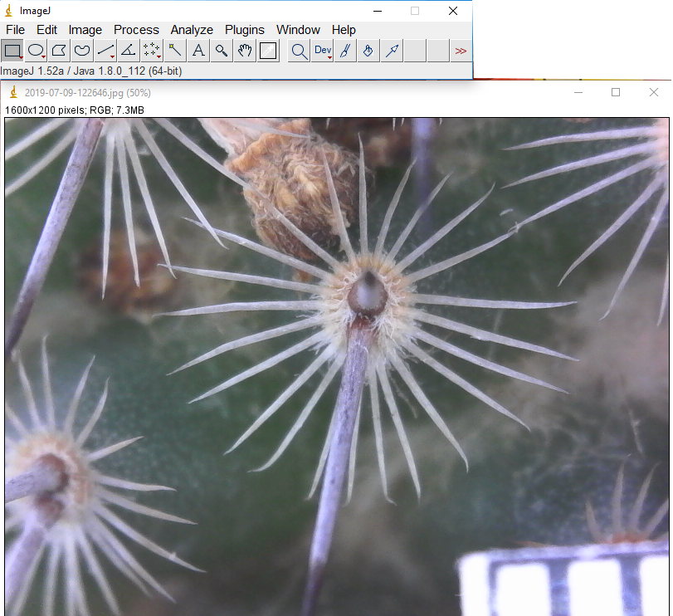Select the Rectangle selection tool
673x616 pixels.
[12, 51]
